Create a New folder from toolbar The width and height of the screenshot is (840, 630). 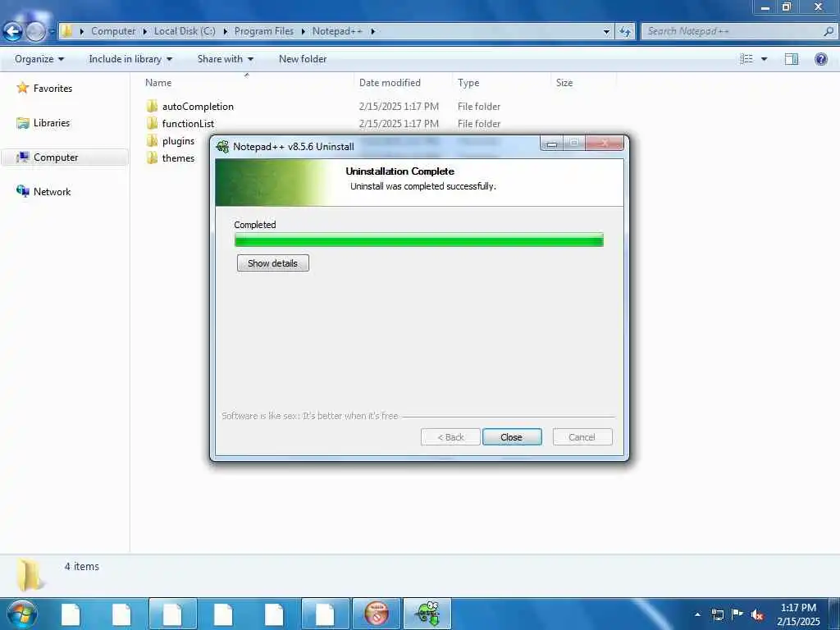(x=303, y=59)
